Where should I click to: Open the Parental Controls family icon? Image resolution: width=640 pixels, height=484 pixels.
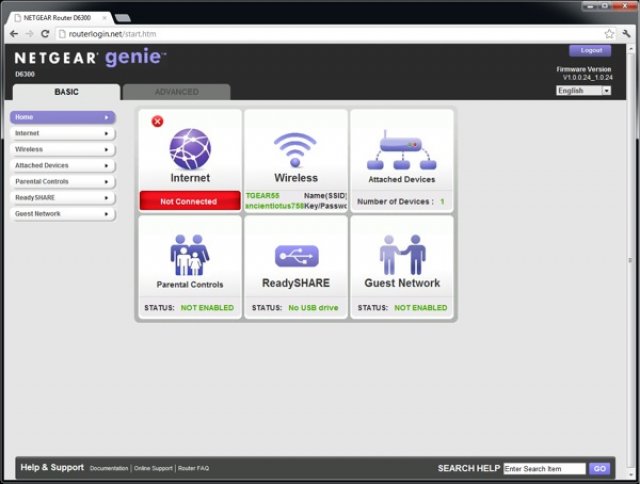coord(190,255)
